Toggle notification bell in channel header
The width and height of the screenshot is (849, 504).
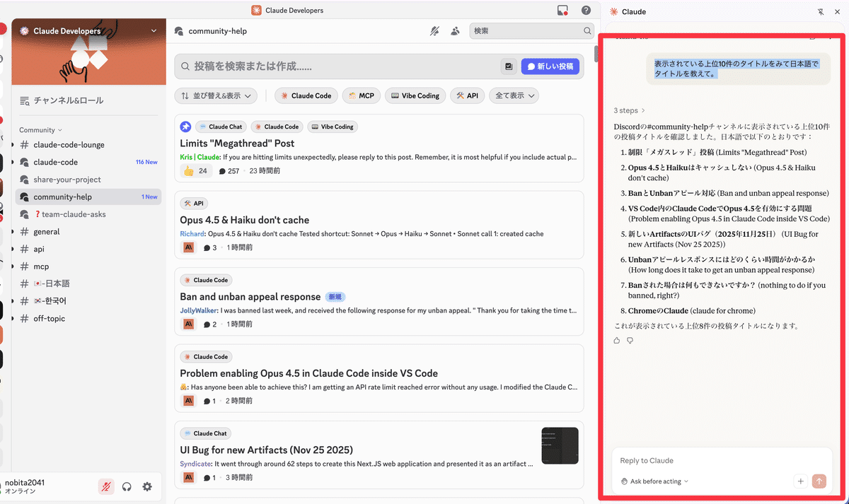click(x=434, y=31)
